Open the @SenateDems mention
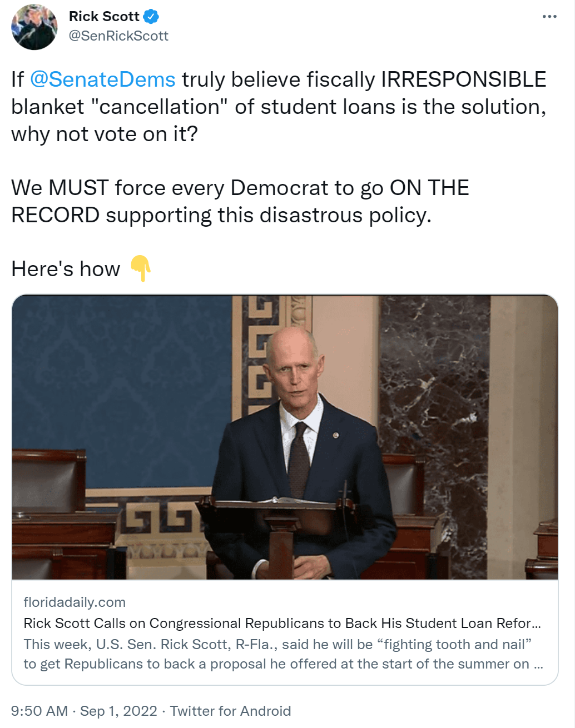This screenshot has width=575, height=728. 103,79
